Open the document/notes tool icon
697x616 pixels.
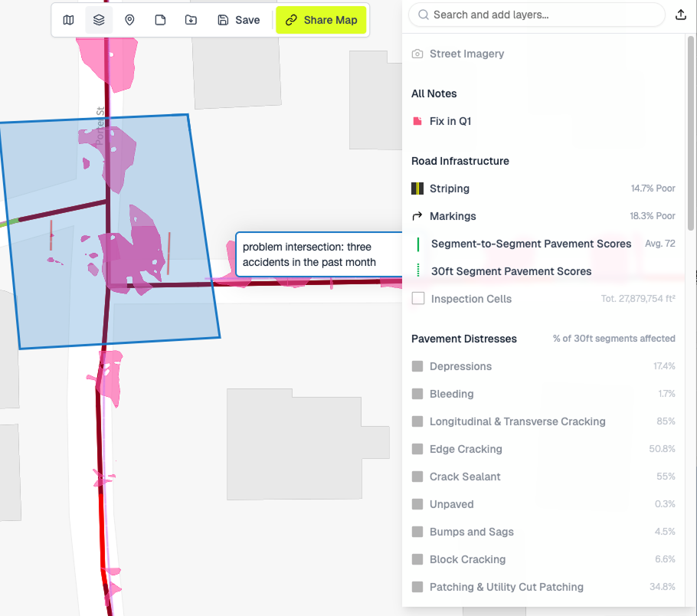pos(160,20)
